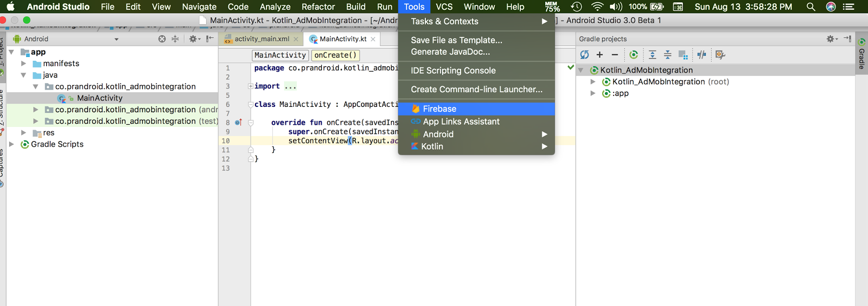Attach a Gradle project with plus icon

(x=599, y=55)
